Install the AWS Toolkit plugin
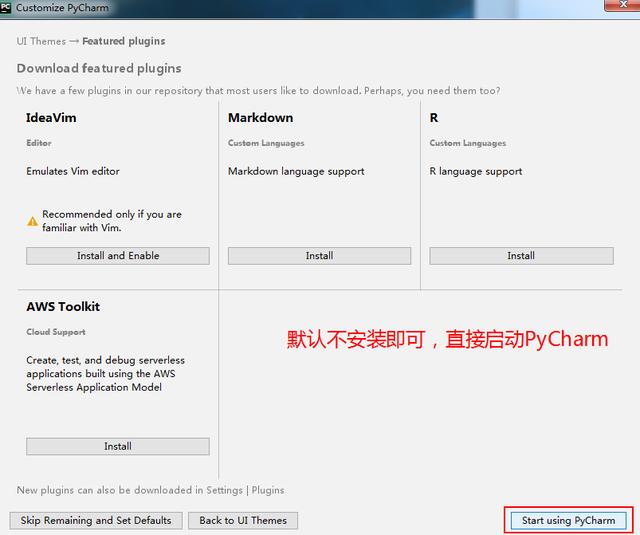 [x=118, y=446]
